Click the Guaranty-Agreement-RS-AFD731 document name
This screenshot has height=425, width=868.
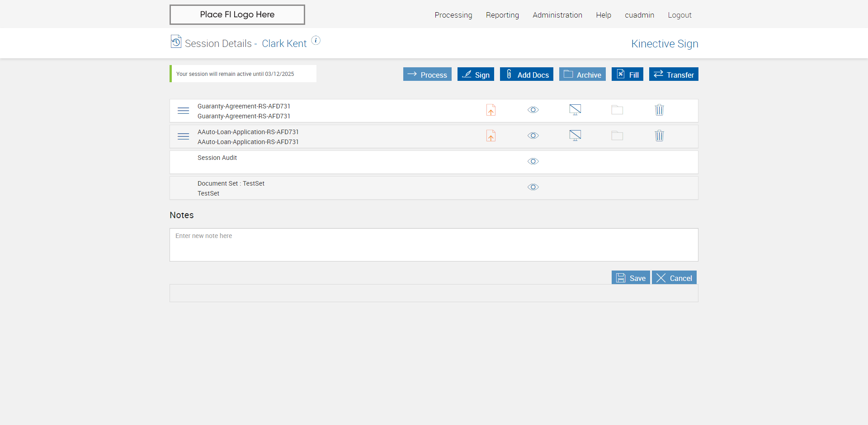click(244, 106)
